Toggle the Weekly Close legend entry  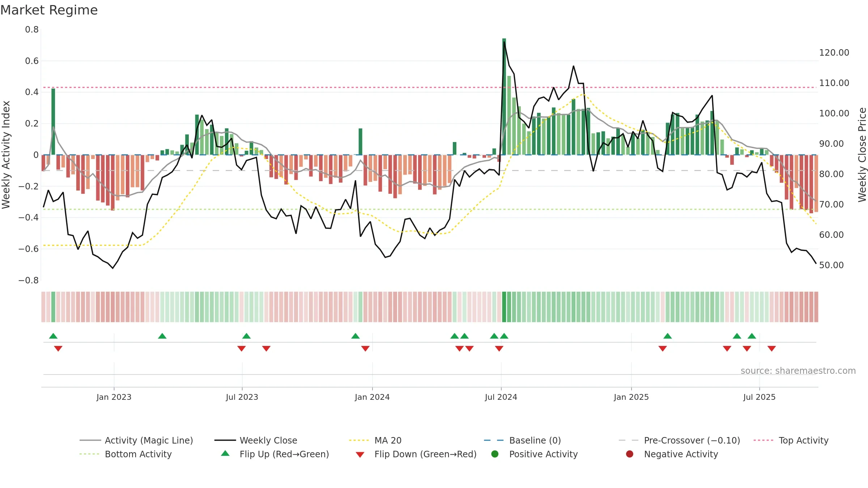pos(256,440)
